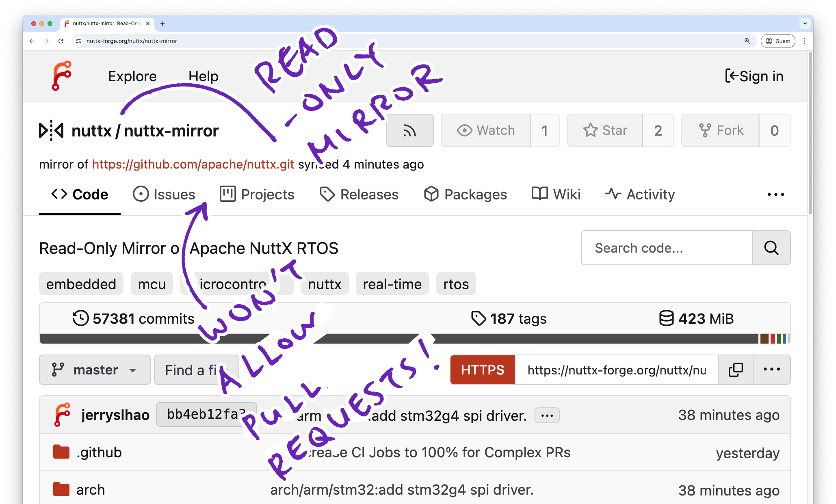Open the Guest profile button

click(x=778, y=41)
